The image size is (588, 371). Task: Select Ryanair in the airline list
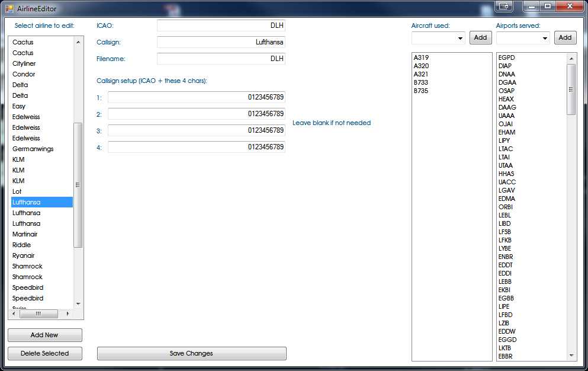pyautogui.click(x=25, y=255)
